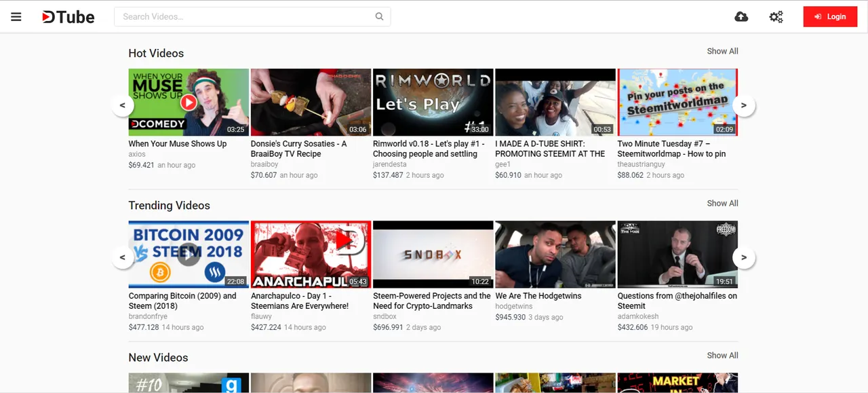Open the hamburger sidebar menu
This screenshot has width=868, height=393.
pos(16,17)
